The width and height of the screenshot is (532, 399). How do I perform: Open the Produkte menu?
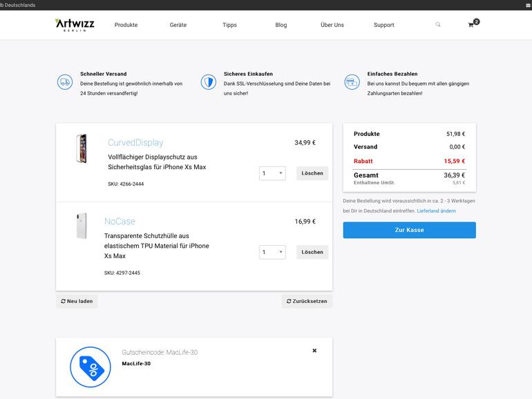point(126,25)
